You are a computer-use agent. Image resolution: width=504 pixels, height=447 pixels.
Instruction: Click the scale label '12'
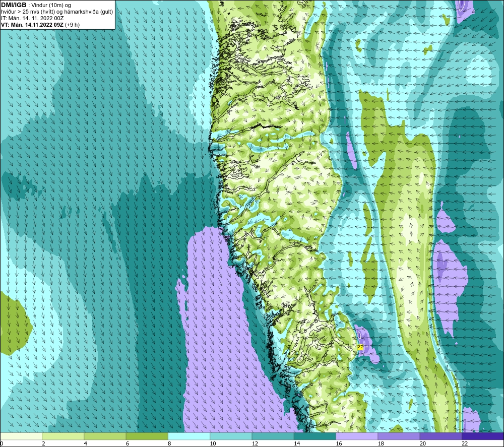(x=255, y=443)
